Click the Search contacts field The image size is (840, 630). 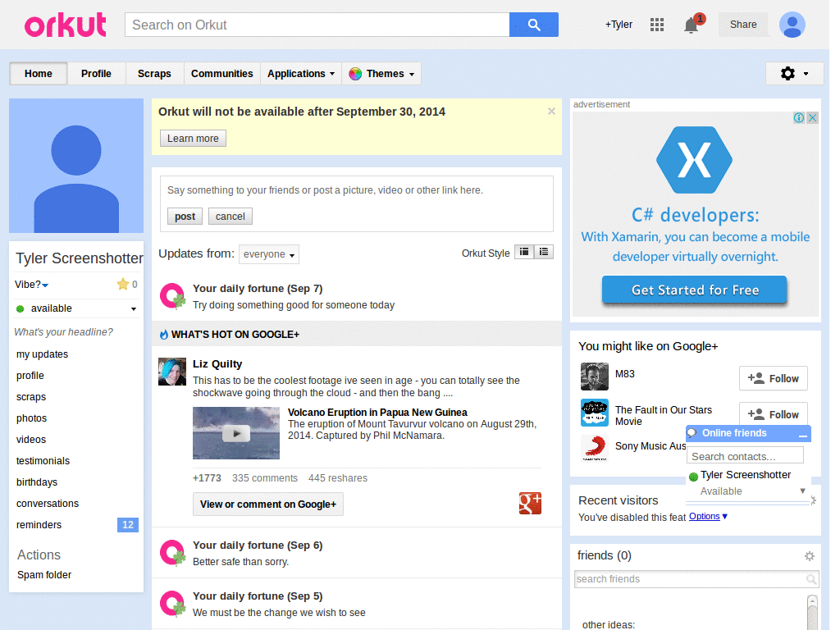pos(745,456)
